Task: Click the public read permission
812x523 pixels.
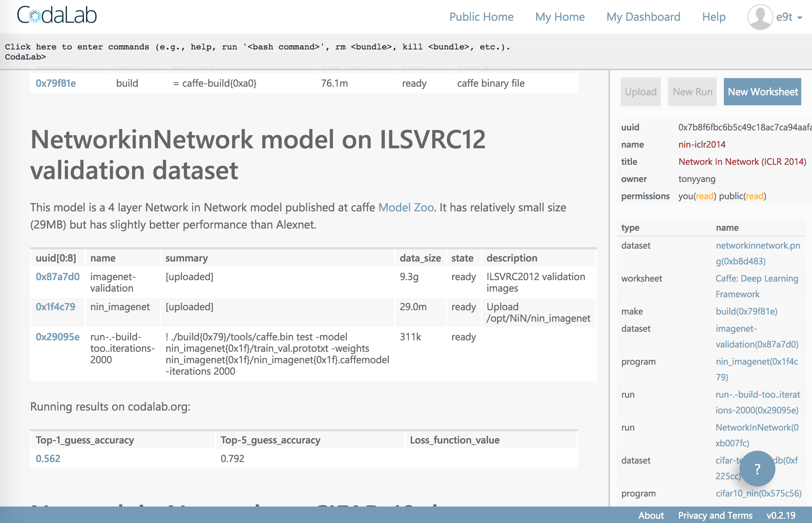Action: 755,196
